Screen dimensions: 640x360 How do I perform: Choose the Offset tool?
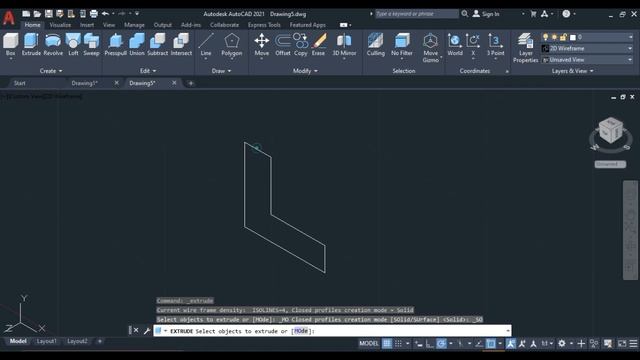point(282,44)
